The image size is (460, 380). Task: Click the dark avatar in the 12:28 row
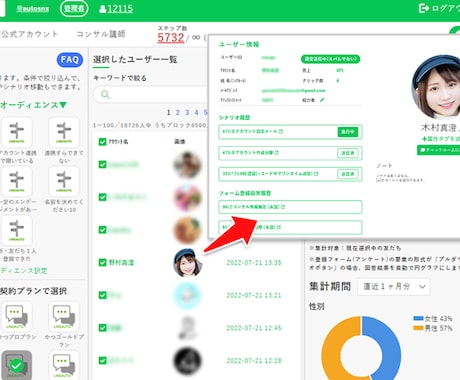tap(187, 361)
